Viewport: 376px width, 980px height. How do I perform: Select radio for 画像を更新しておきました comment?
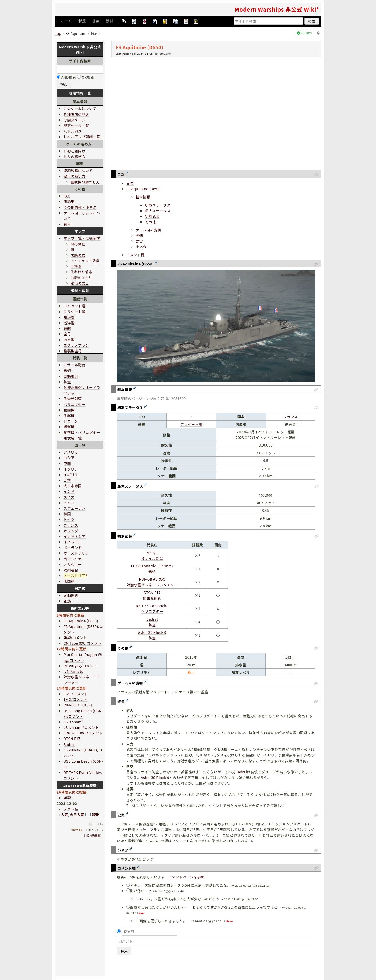tap(137, 920)
